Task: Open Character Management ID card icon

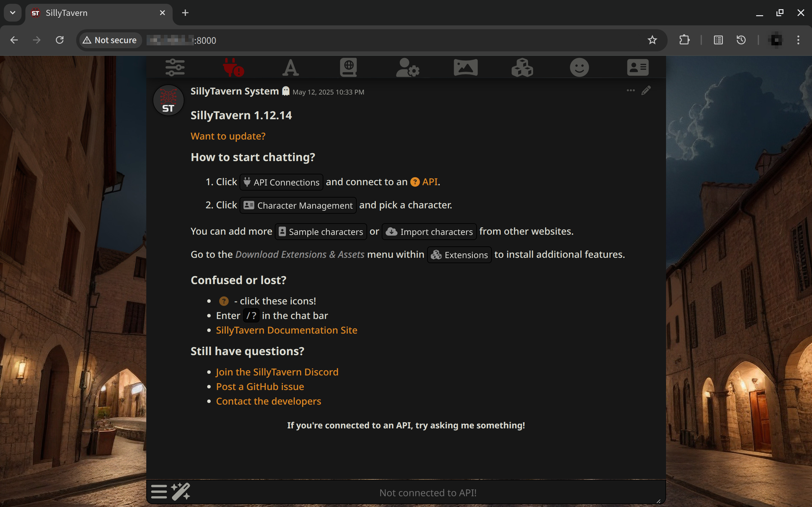Action: point(637,68)
